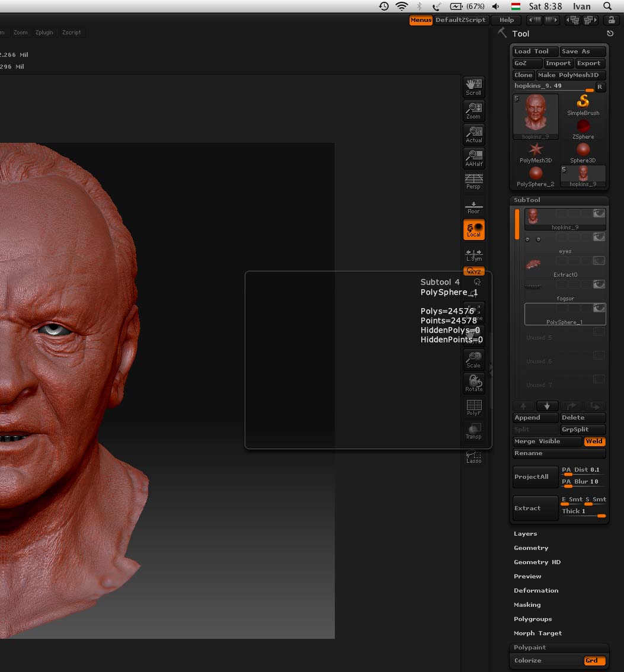Expand the Geometry section
Screen dimensions: 624x672
[531, 548]
